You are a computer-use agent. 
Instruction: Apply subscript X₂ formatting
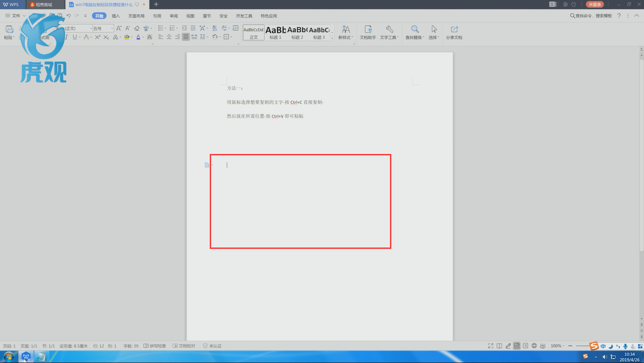106,37
